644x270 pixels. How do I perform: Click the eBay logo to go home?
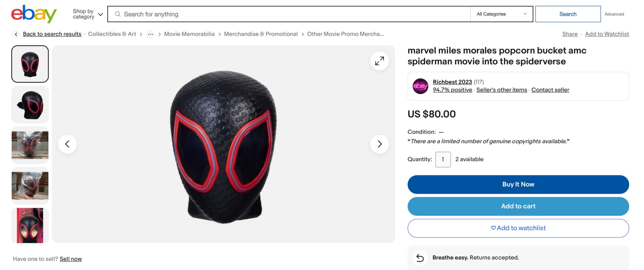pyautogui.click(x=33, y=14)
